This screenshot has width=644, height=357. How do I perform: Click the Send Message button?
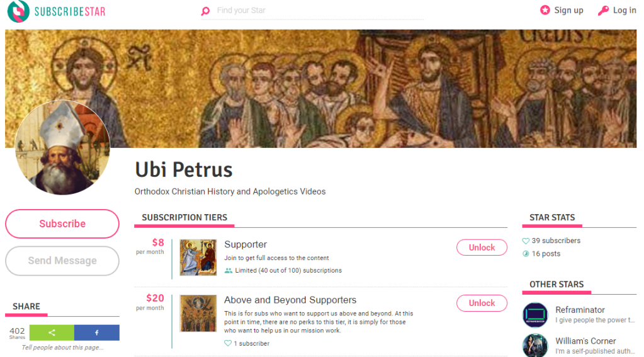(62, 261)
